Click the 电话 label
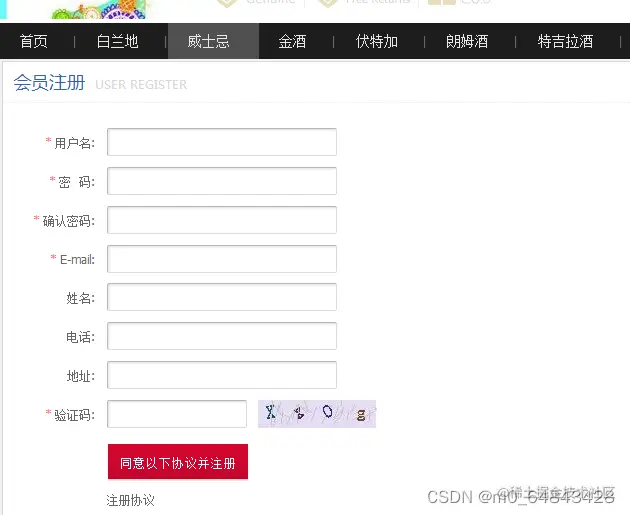Viewport: 630px width, 515px height. (x=81, y=337)
